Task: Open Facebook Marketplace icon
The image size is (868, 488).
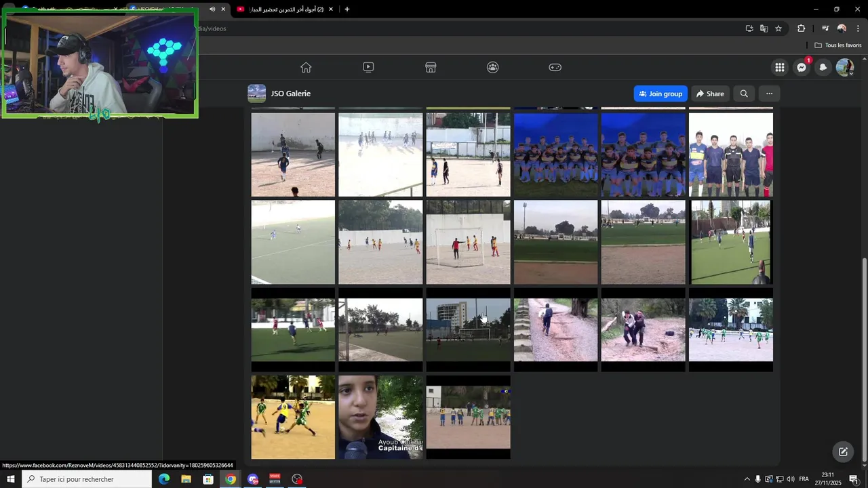Action: point(431,67)
